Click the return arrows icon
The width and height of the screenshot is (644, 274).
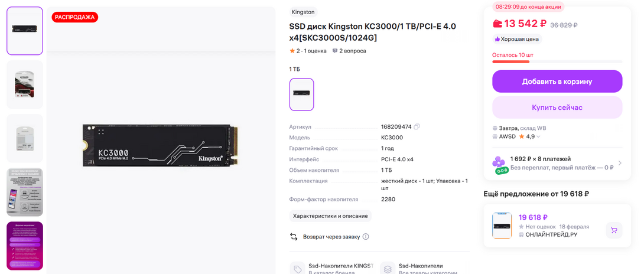point(294,237)
